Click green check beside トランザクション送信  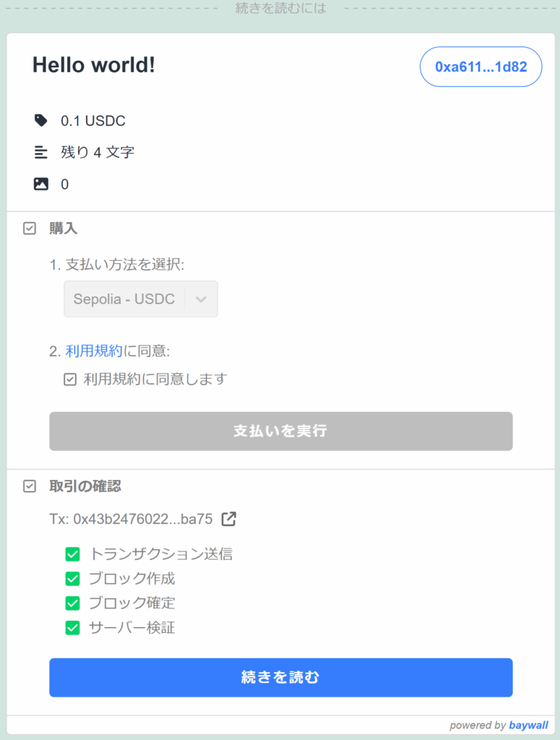point(72,554)
